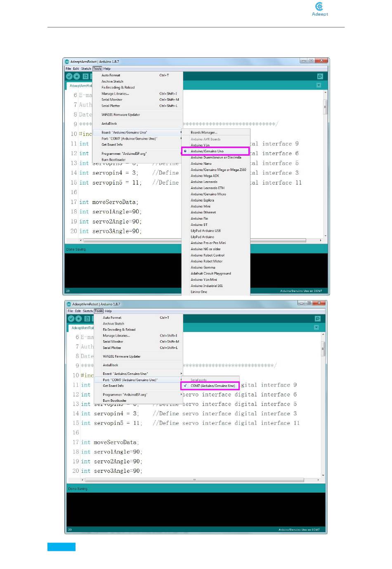Viewport: 392px width, 569px height.
Task: Open Sketch menu in the upper window
Action: 86,69
